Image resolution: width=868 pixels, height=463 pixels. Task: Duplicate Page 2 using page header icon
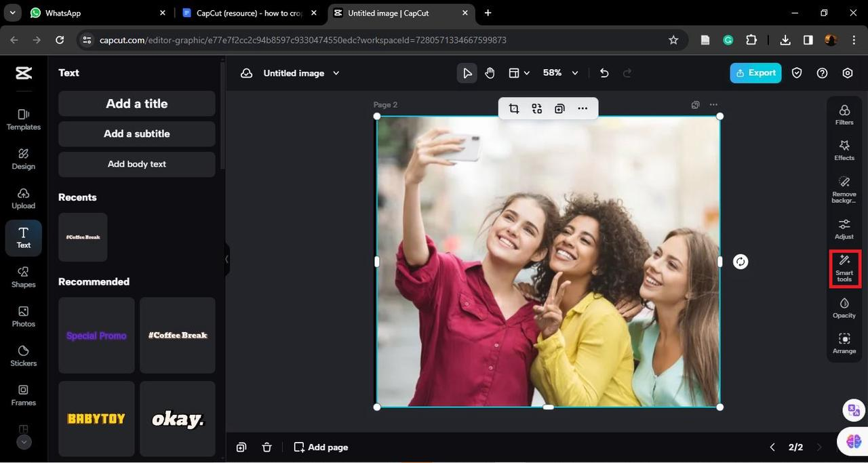pos(695,105)
